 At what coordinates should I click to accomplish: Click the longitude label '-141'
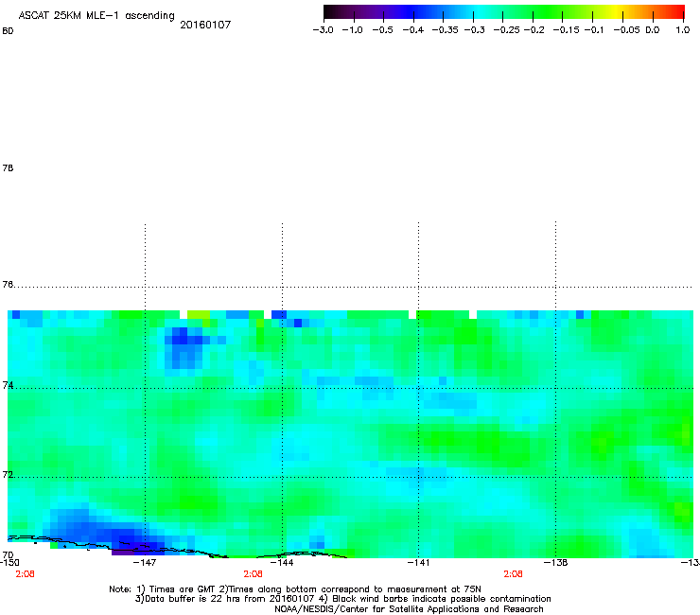point(418,562)
